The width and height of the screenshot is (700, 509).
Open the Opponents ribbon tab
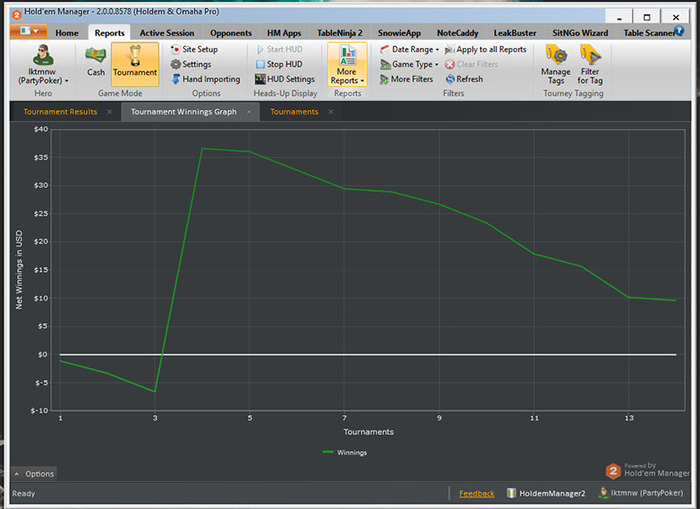point(231,33)
